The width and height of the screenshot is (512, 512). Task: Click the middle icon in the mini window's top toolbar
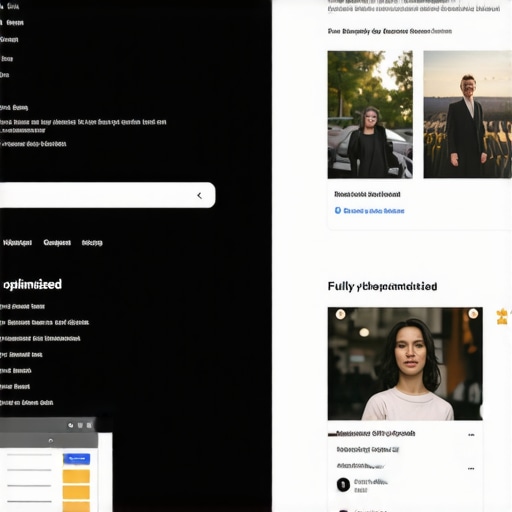point(80,425)
